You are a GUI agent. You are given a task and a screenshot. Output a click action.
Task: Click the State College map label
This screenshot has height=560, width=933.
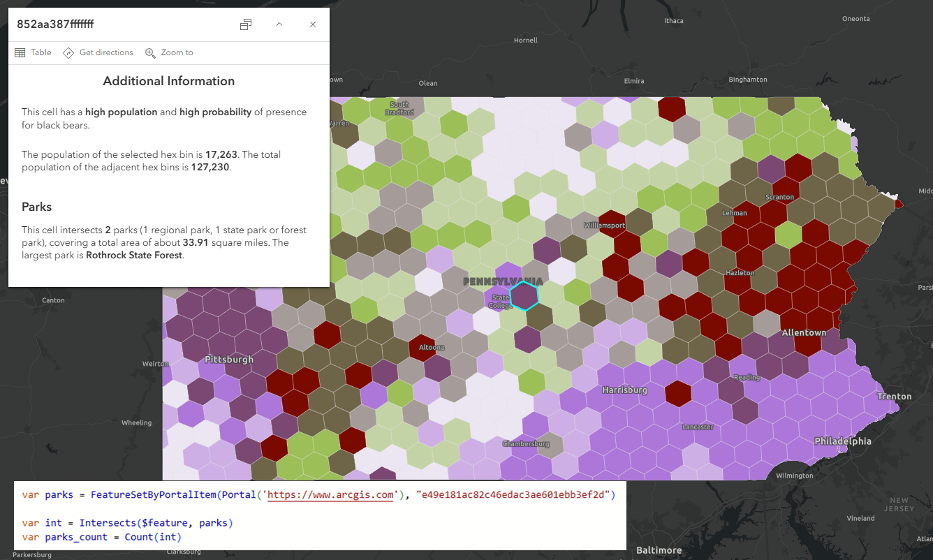[x=500, y=302]
